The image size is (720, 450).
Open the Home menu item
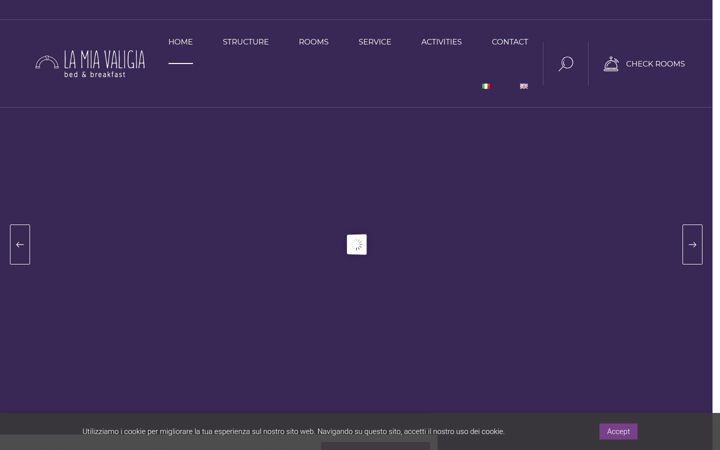(180, 42)
